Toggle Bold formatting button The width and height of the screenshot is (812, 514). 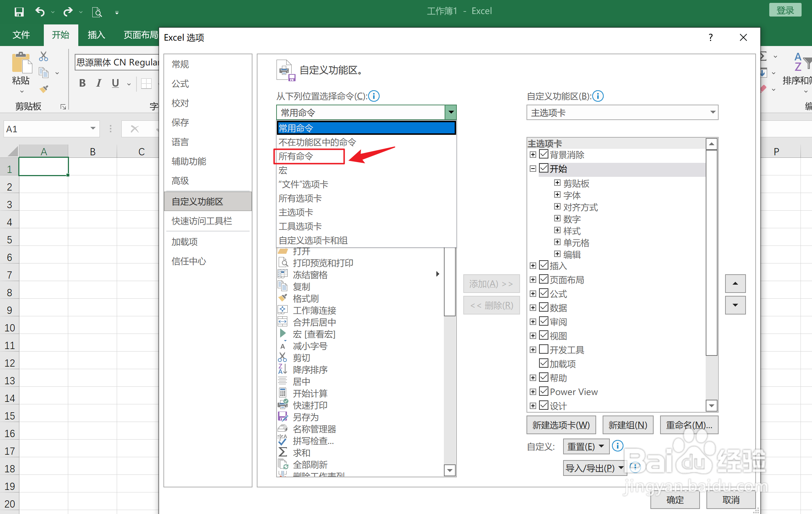coord(82,83)
